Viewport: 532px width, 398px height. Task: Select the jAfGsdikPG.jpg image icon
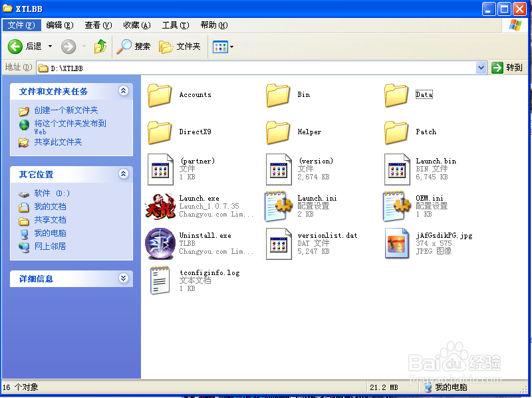[397, 243]
